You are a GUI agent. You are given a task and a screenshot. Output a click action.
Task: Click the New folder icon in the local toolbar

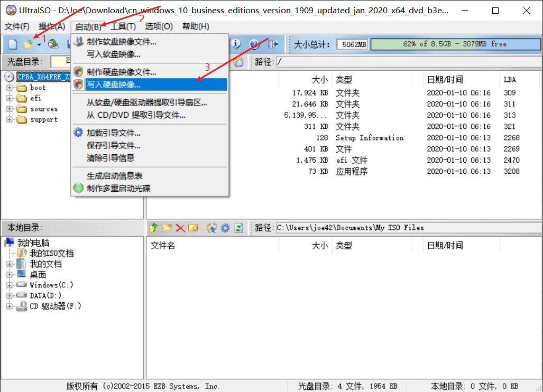pyautogui.click(x=167, y=228)
